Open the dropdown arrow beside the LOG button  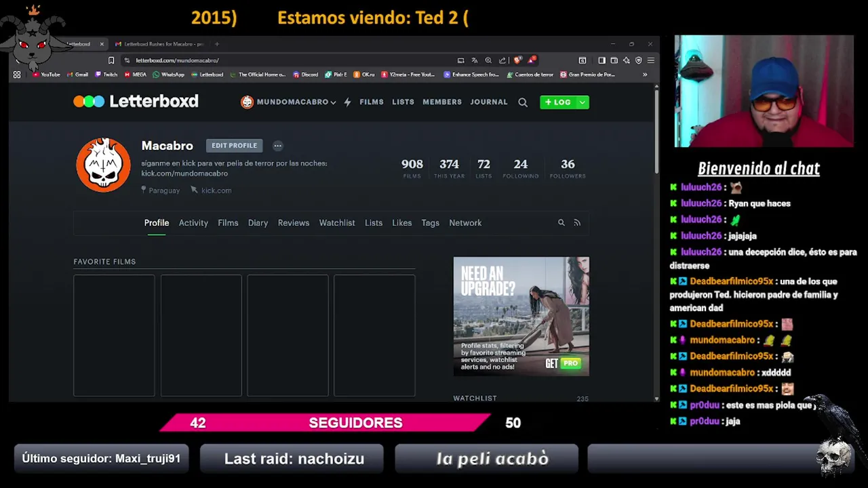582,102
